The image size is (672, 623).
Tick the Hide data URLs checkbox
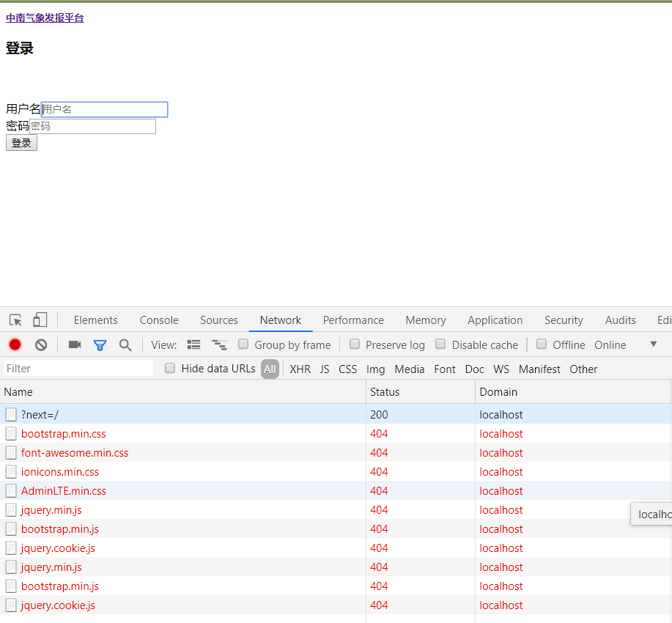pos(170,368)
